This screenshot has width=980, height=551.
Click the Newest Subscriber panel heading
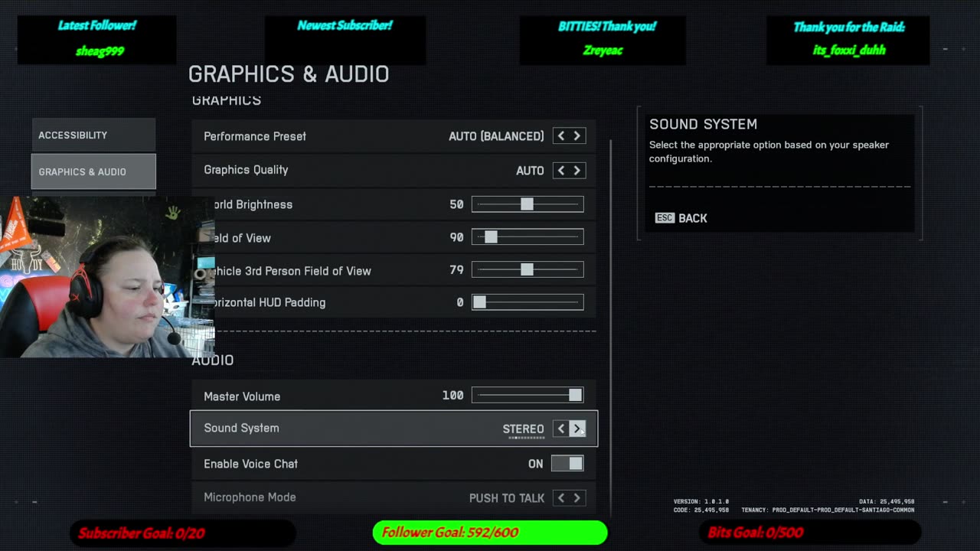(x=345, y=25)
